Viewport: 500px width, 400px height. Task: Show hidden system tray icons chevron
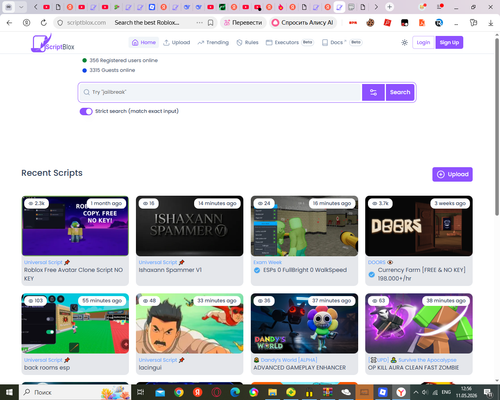click(x=416, y=392)
